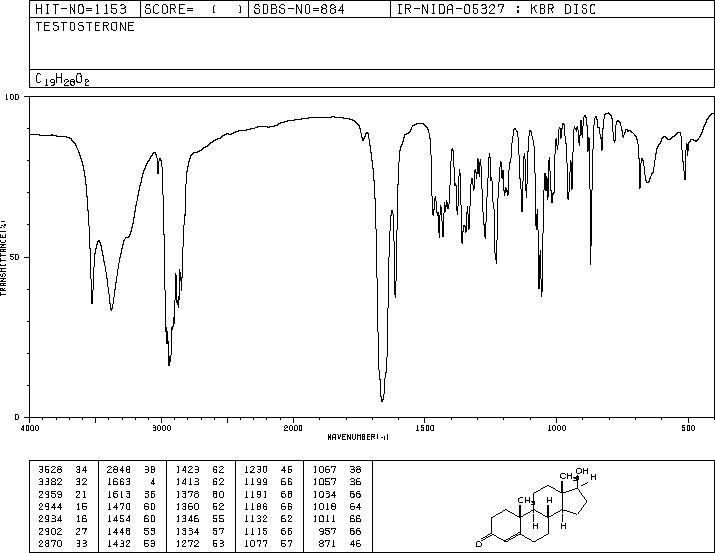
Task: Select the 1077 peak table entry
Action: 268,543
